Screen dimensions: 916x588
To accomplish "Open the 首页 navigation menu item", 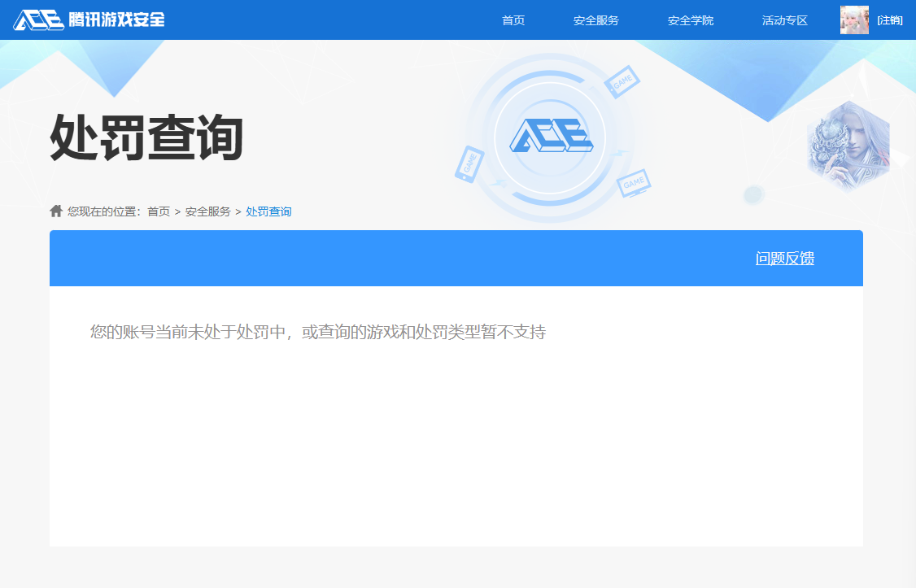I will click(x=513, y=20).
